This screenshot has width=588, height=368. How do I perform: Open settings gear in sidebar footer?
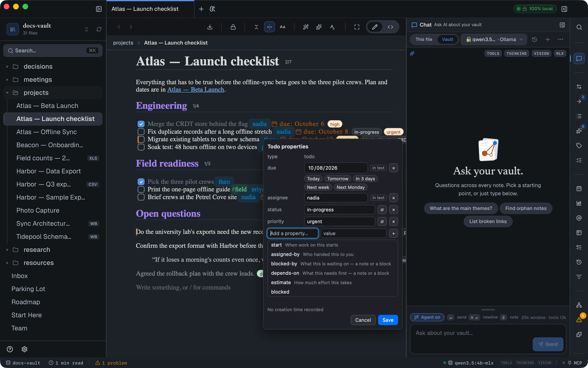pyautogui.click(x=24, y=349)
